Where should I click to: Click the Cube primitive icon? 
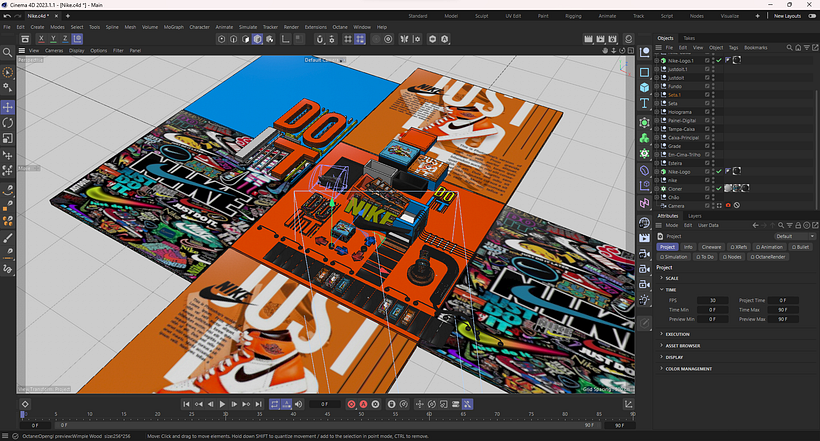point(644,88)
